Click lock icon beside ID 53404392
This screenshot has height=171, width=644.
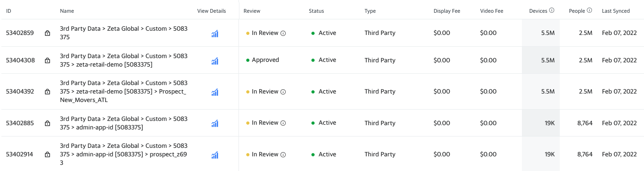pyautogui.click(x=47, y=92)
